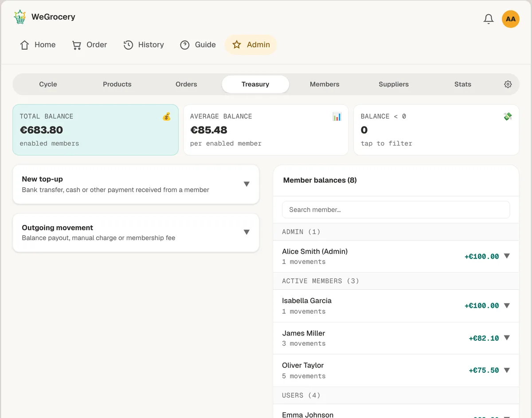Click Alice Smith's +€100.00 balance

(482, 256)
